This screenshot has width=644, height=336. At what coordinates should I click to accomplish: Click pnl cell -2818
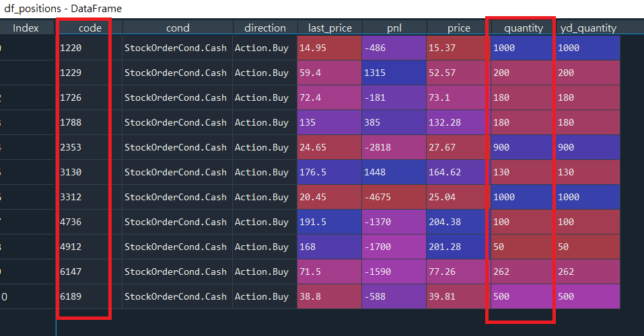click(x=394, y=147)
